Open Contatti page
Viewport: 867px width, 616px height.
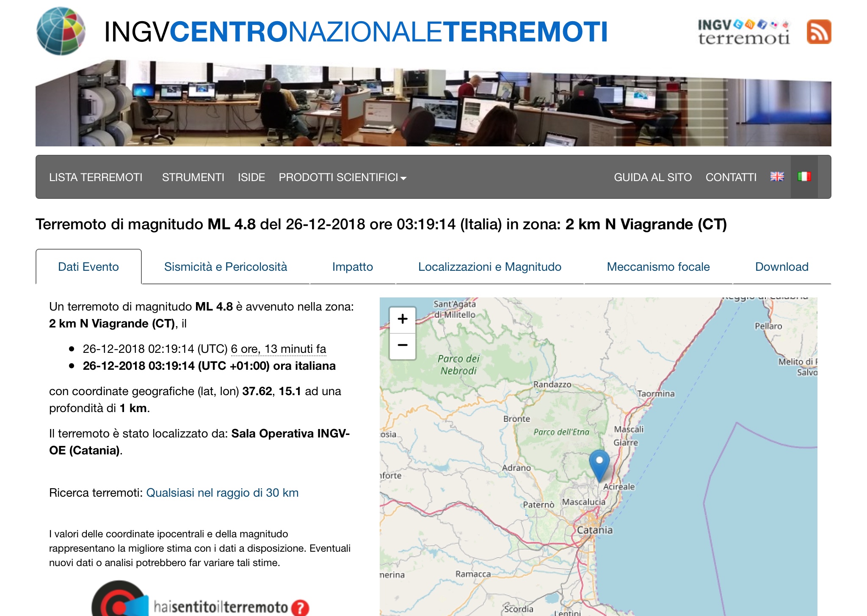tap(731, 177)
